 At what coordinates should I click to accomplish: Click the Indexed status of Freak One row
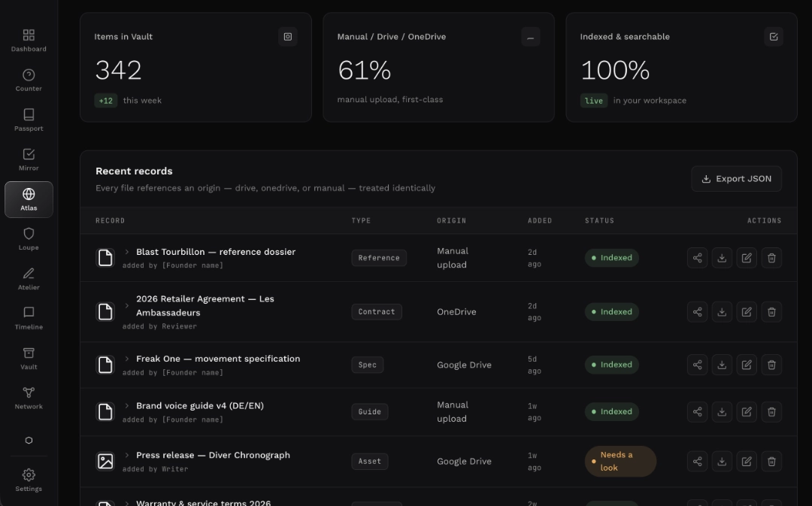[x=611, y=365]
